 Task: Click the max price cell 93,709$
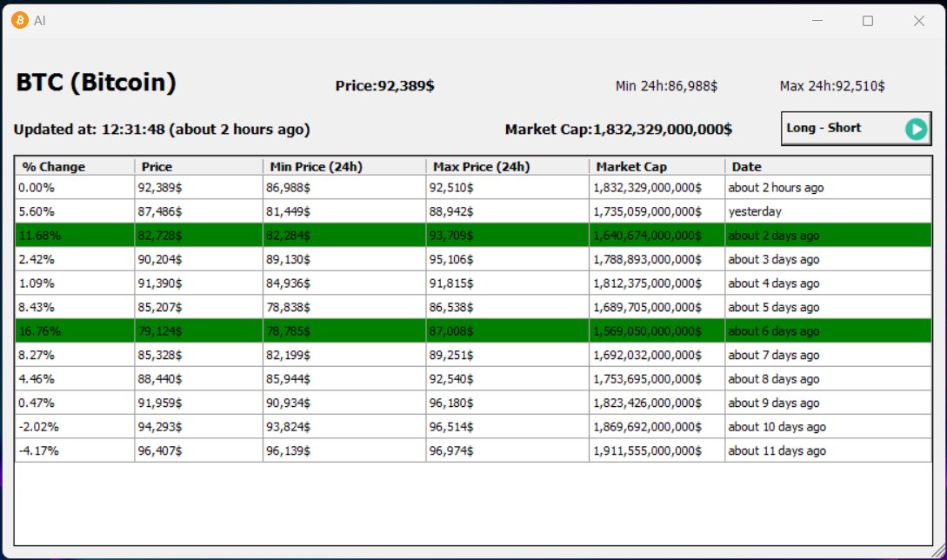coord(507,236)
